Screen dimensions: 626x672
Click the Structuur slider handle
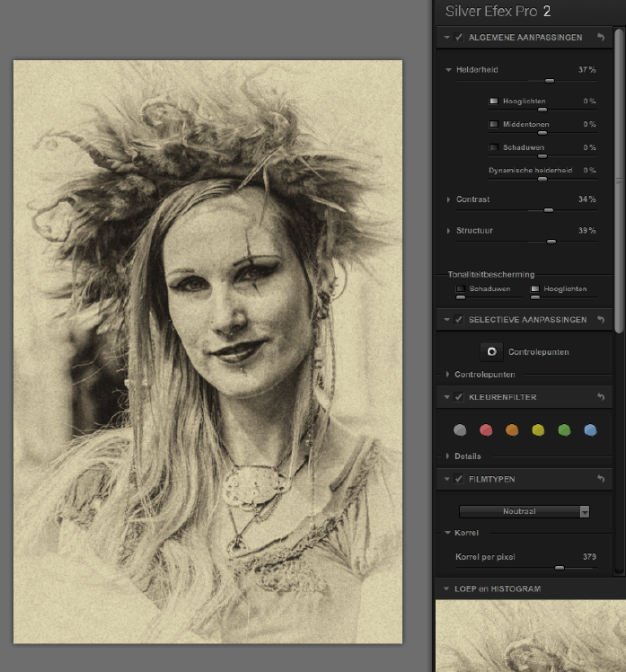[x=551, y=242]
